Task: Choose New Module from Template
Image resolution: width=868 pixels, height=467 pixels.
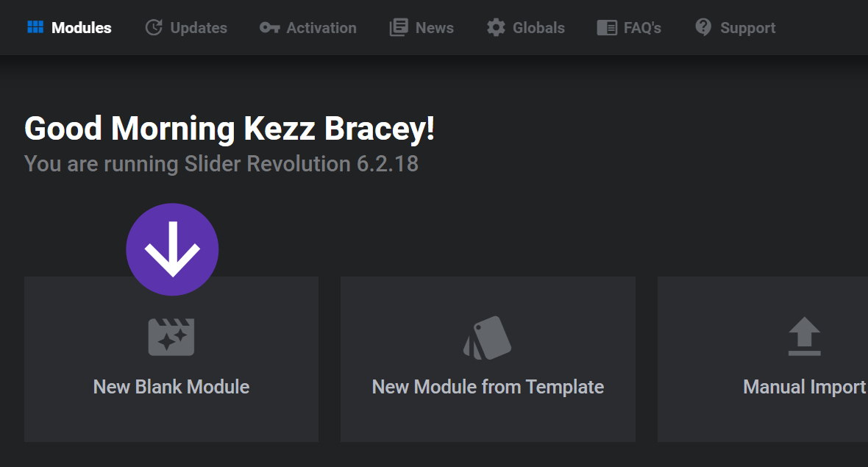Action: click(488, 387)
